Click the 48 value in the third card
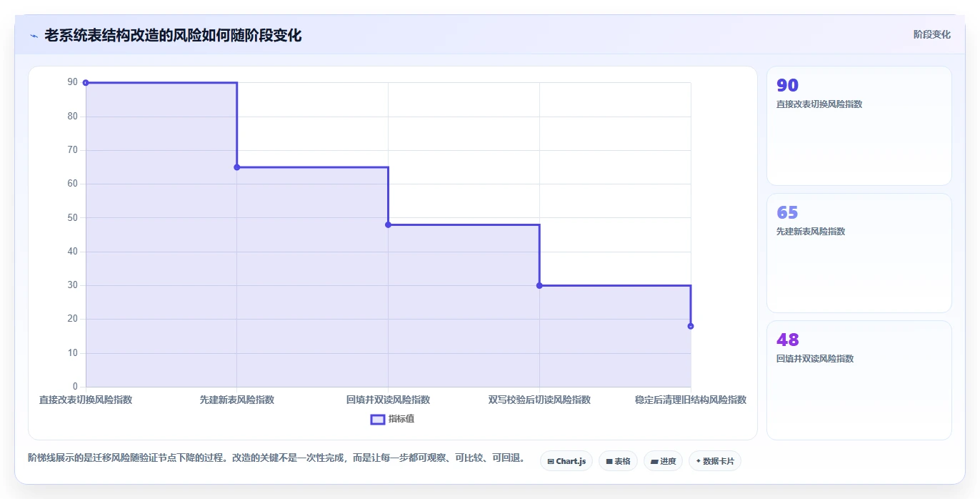This screenshot has width=980, height=499. pos(787,340)
